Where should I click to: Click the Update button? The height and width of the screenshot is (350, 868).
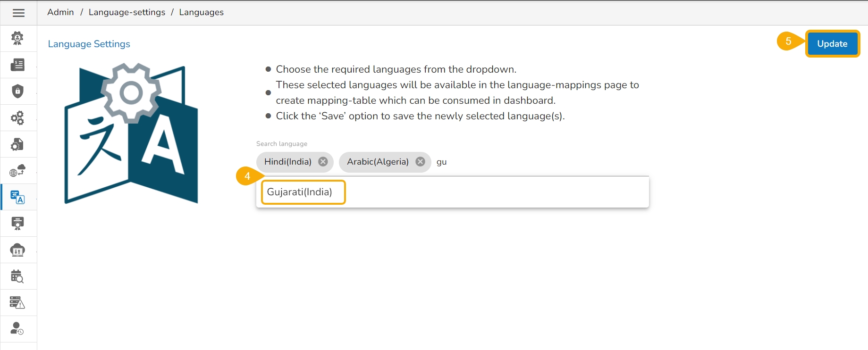pyautogui.click(x=832, y=44)
